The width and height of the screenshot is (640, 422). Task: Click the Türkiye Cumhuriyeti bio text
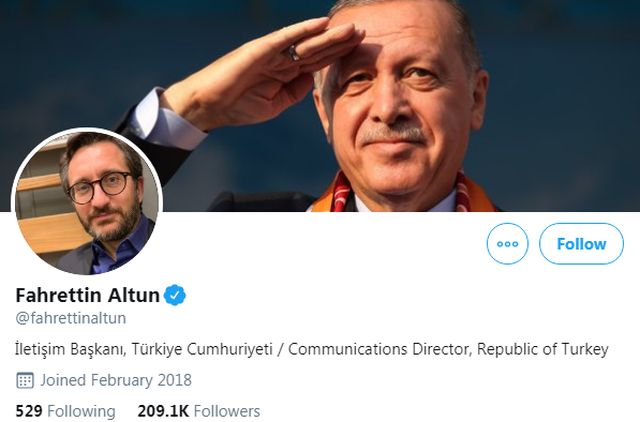pos(202,349)
